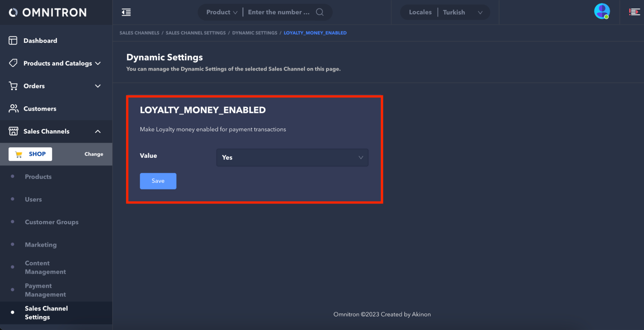644x330 pixels.
Task: Click the Sales Channels storefront icon
Action: 13,131
